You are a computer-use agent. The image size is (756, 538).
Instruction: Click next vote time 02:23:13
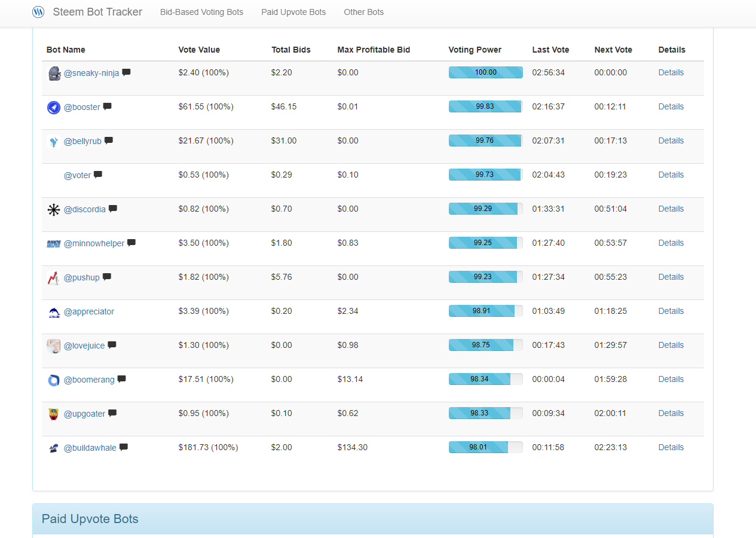610,447
